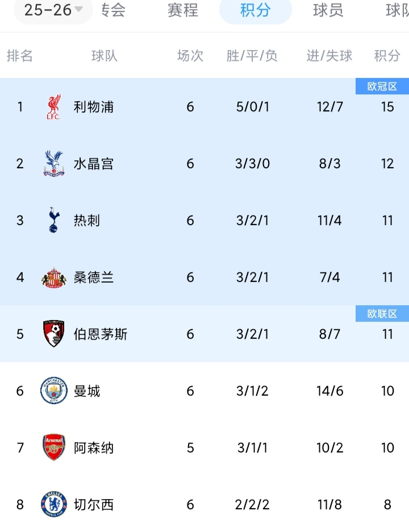Click the 积分 column header
This screenshot has height=532, width=409.
[x=387, y=56]
